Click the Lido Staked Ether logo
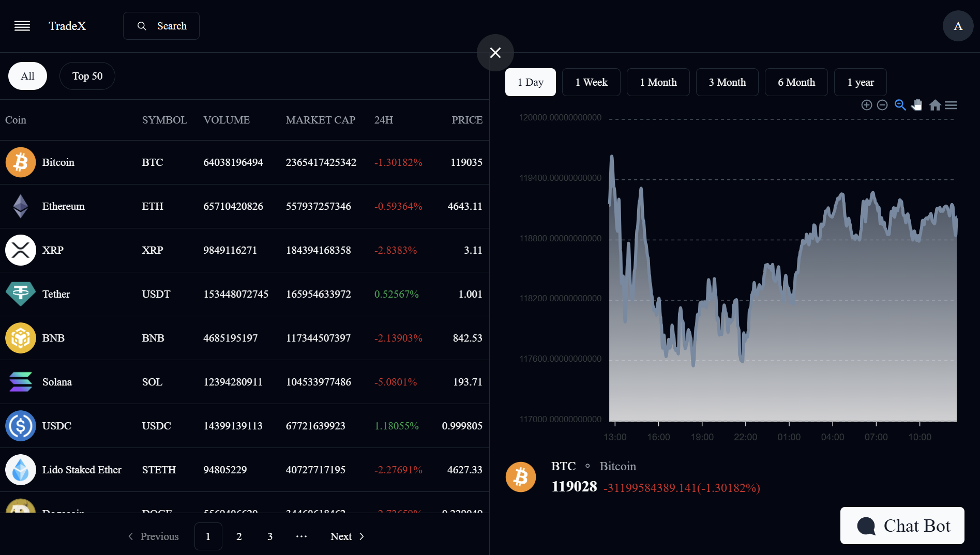The height and width of the screenshot is (555, 980). (21, 470)
